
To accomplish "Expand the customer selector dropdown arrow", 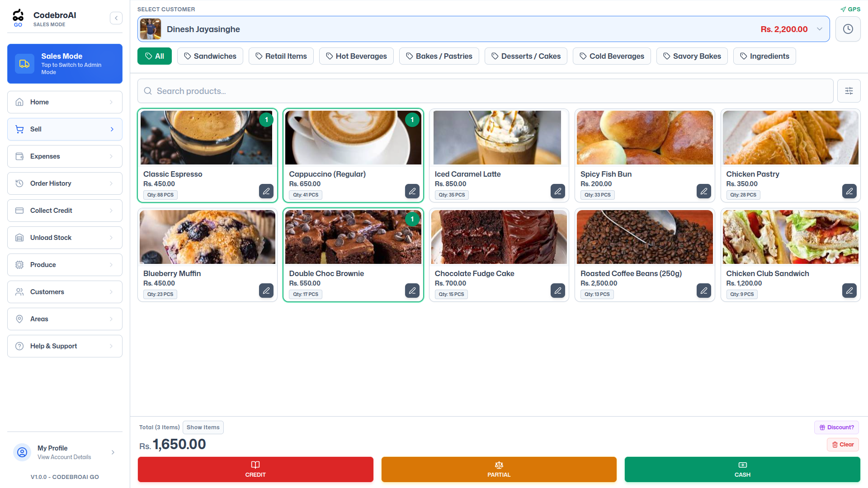I will pos(820,29).
